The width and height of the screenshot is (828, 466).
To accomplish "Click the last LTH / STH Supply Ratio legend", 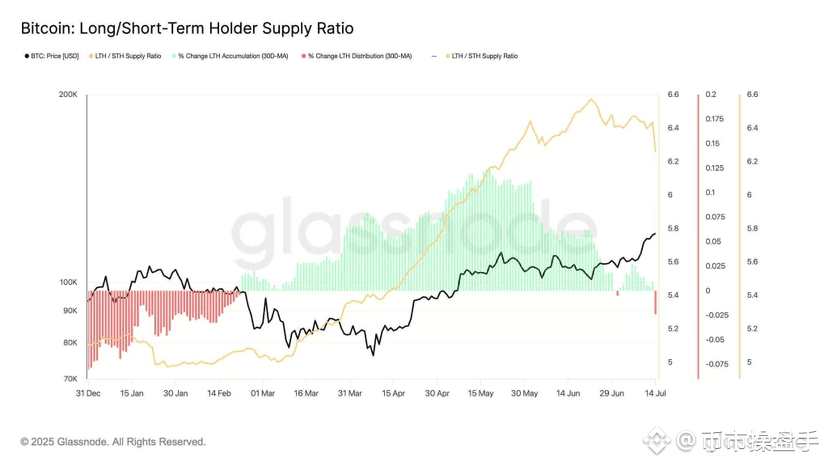I will 482,56.
